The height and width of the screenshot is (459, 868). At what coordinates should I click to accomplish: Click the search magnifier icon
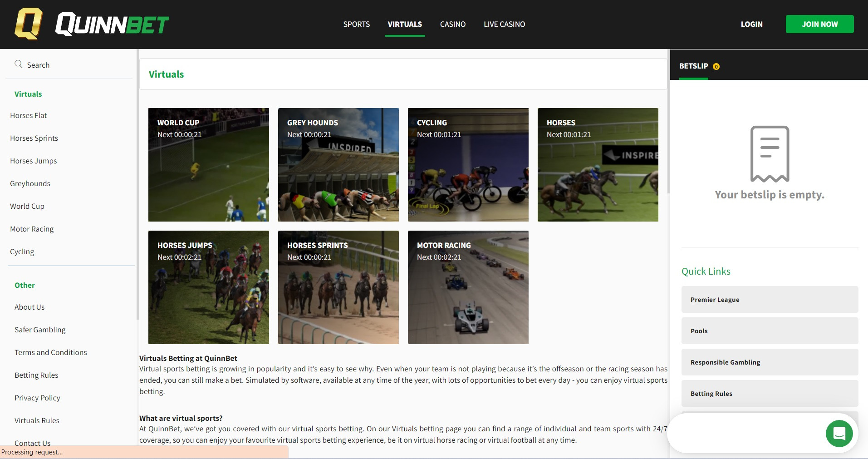pos(19,64)
